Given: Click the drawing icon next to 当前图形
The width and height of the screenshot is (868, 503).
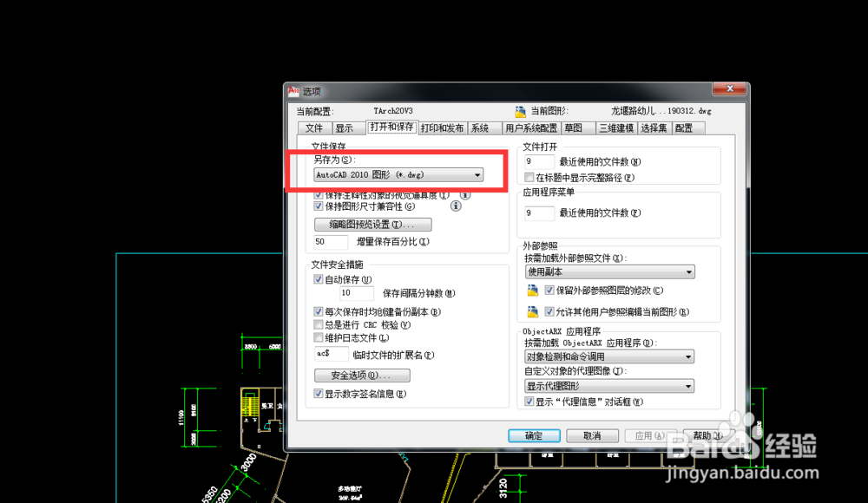Looking at the screenshot, I should tap(520, 111).
